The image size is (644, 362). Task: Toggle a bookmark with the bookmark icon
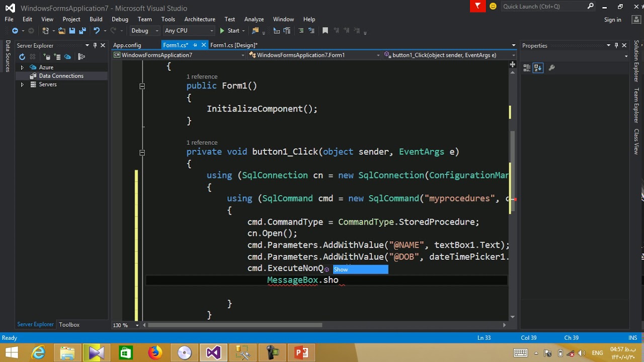coord(325,31)
